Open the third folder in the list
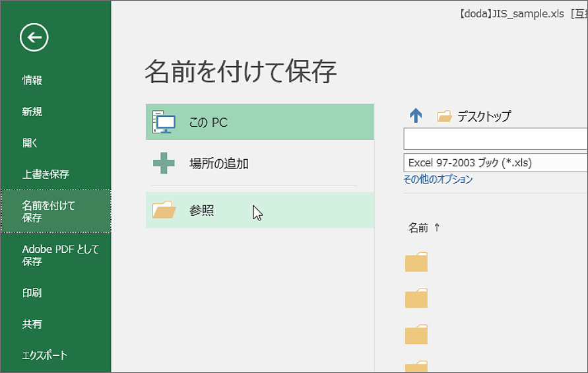The height and width of the screenshot is (373, 588). click(416, 334)
